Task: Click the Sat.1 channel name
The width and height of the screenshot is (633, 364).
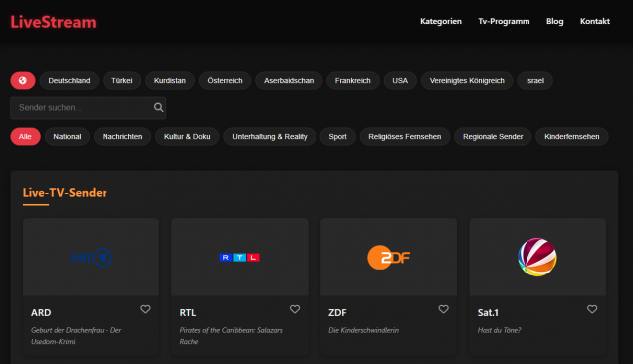Action: tap(488, 312)
